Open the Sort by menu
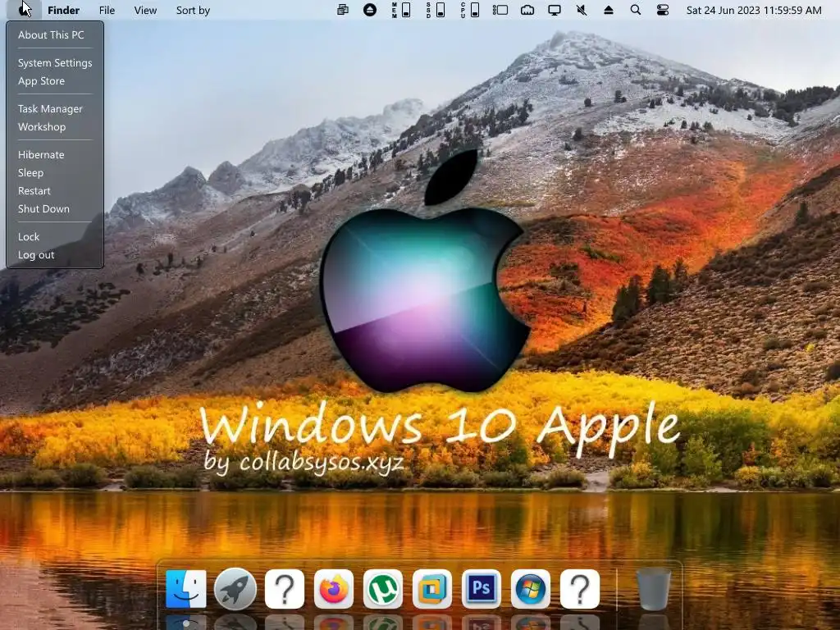Viewport: 840px width, 630px height. point(193,10)
